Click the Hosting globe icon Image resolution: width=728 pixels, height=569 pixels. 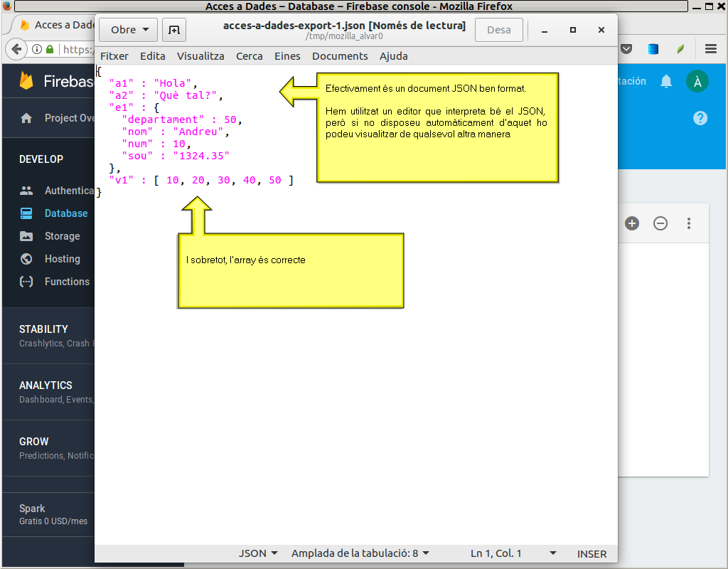tap(26, 259)
